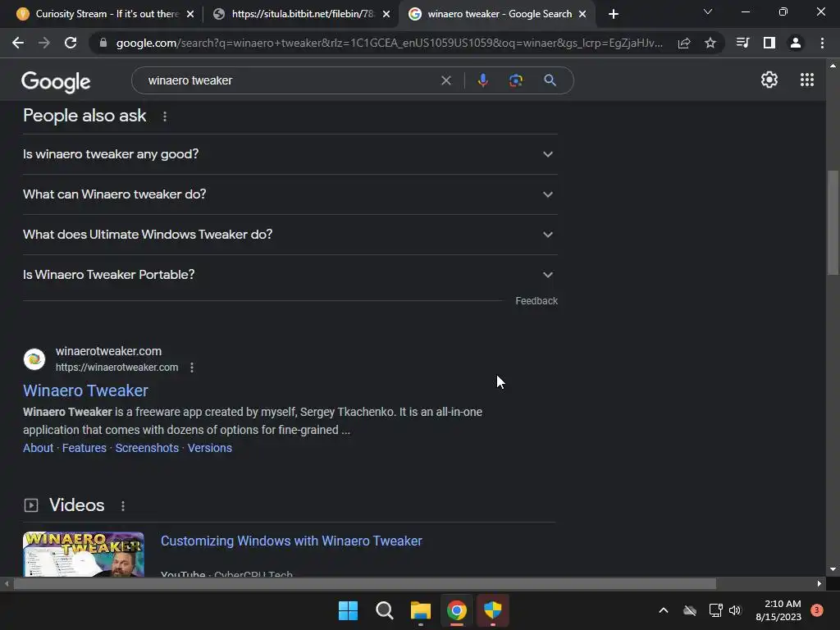Click the forward navigation arrow

click(x=44, y=43)
